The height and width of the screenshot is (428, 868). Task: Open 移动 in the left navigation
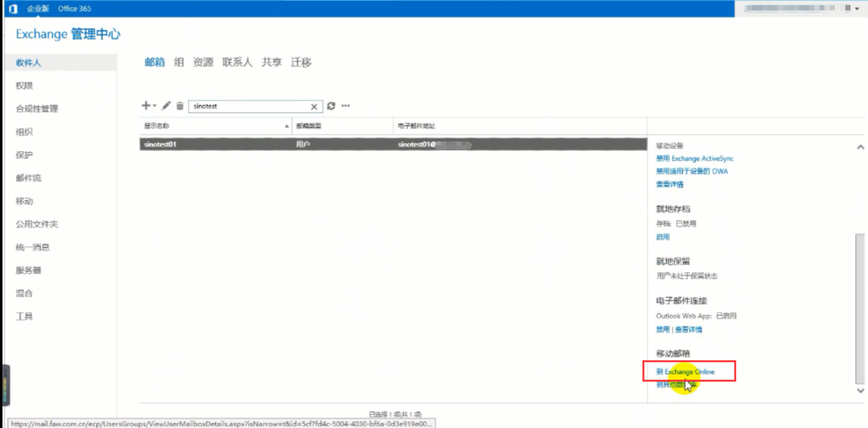[24, 201]
